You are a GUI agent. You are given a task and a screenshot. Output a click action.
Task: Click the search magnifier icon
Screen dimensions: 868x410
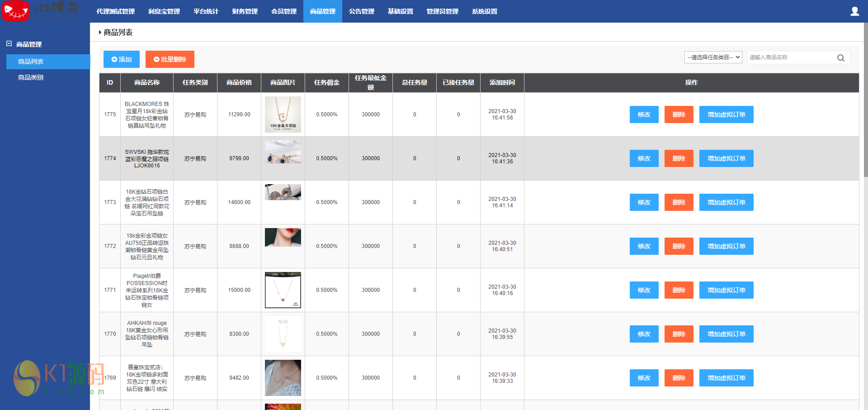coord(840,58)
